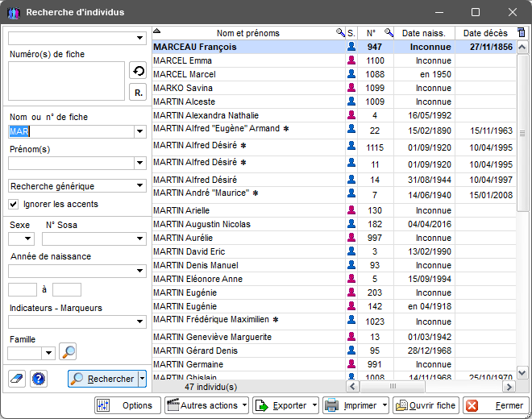Click the R. button beside the fiche numbers box

point(138,93)
